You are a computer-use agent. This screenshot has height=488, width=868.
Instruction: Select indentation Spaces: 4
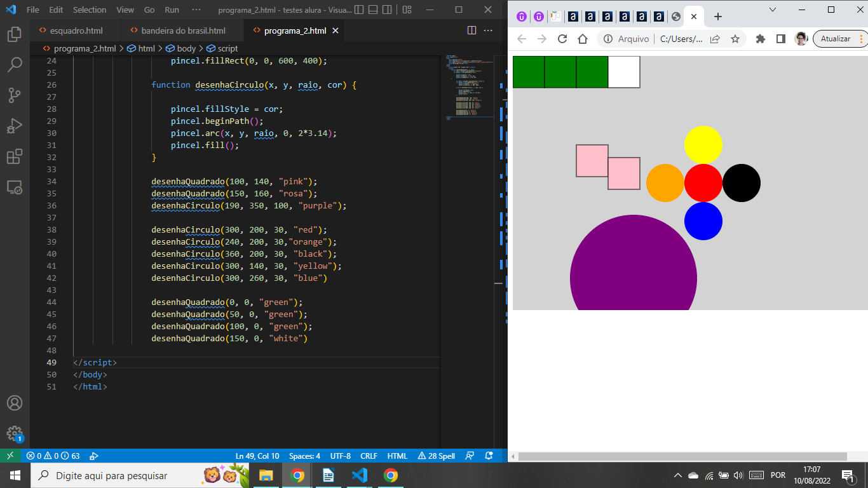[x=305, y=456]
